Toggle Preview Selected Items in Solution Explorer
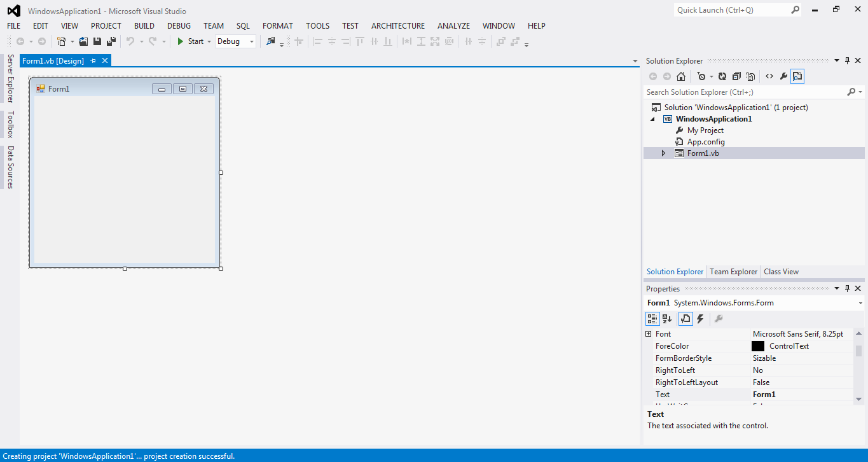Screen dimensions: 868x462 tap(797, 76)
